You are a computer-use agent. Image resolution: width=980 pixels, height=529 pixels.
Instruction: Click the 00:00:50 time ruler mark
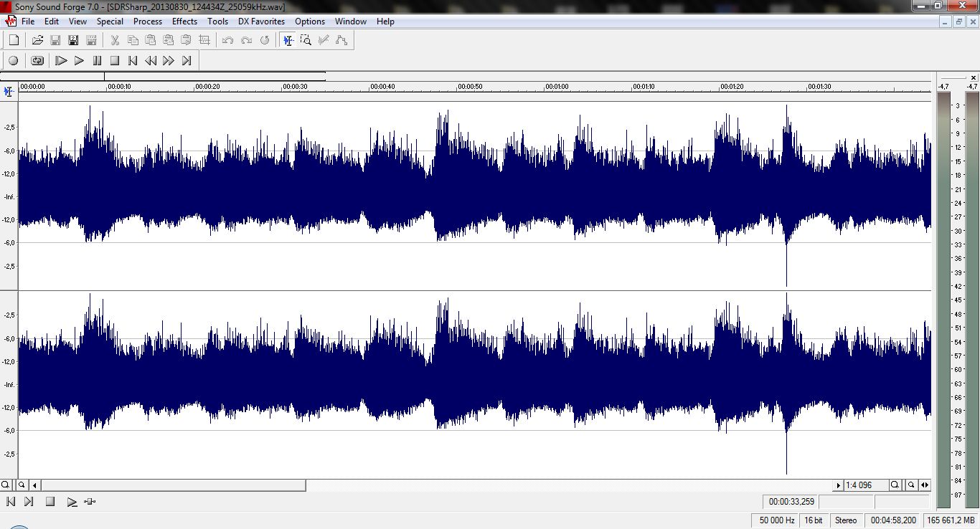(x=471, y=87)
